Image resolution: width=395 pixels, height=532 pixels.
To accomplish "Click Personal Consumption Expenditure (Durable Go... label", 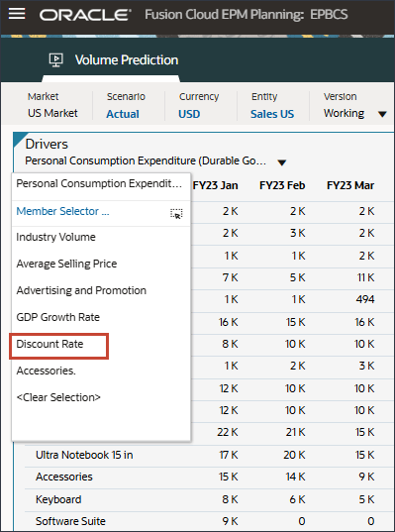I will point(146,160).
